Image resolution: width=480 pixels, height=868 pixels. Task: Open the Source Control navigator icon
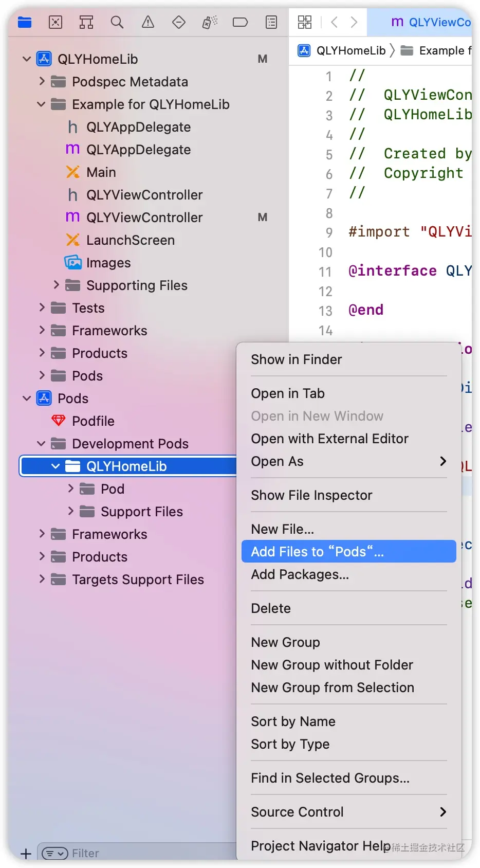(x=56, y=22)
